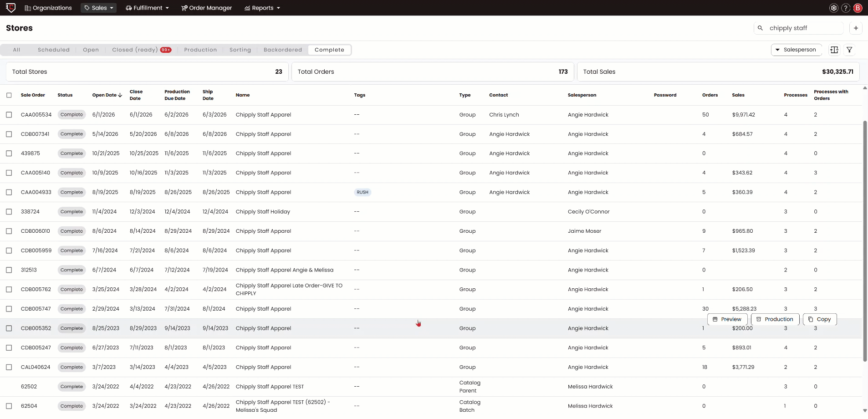Click Jaime Moser salesperson cell
The height and width of the screenshot is (419, 868).
pos(584,231)
